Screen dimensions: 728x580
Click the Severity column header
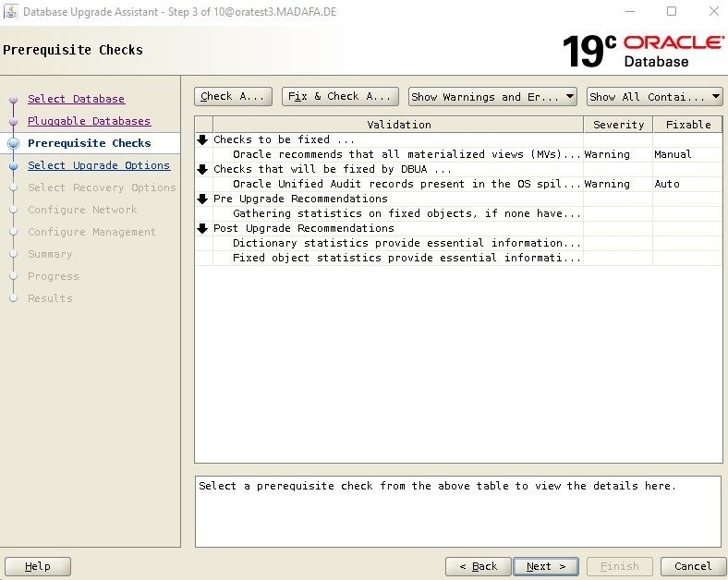pyautogui.click(x=618, y=125)
